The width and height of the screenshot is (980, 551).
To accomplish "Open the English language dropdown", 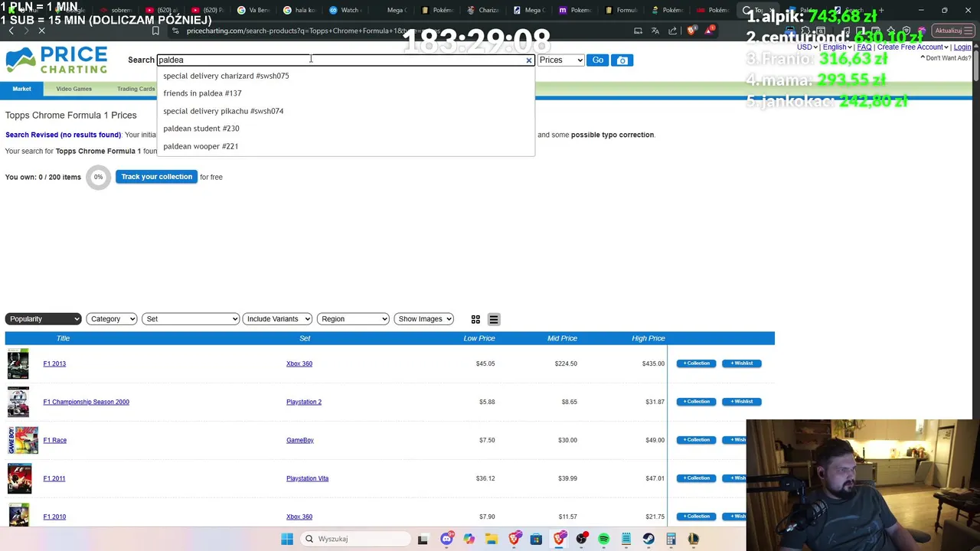I will pyautogui.click(x=838, y=47).
